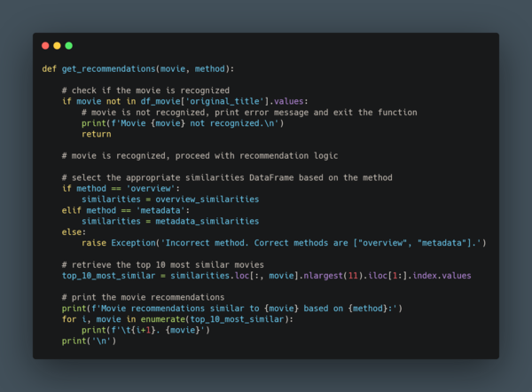532x392 pixels.
Task: Click the red close window dot
Action: point(45,45)
